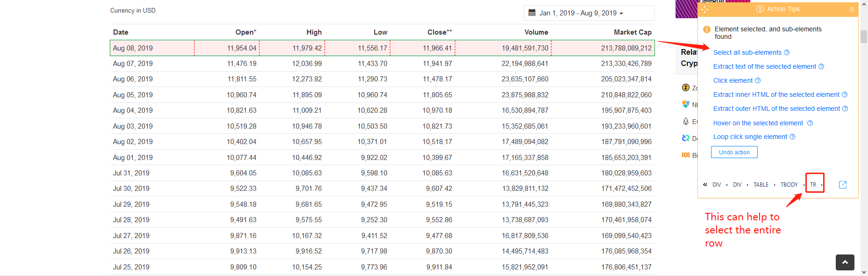Click help icon next to Loop click single element
Viewport: 868px width, 276px height.
792,137
